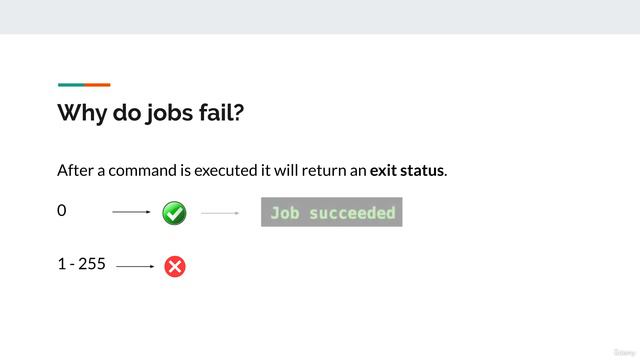Click the word 'succeeded' in the gray box
The image size is (640, 360).
pyautogui.click(x=352, y=213)
